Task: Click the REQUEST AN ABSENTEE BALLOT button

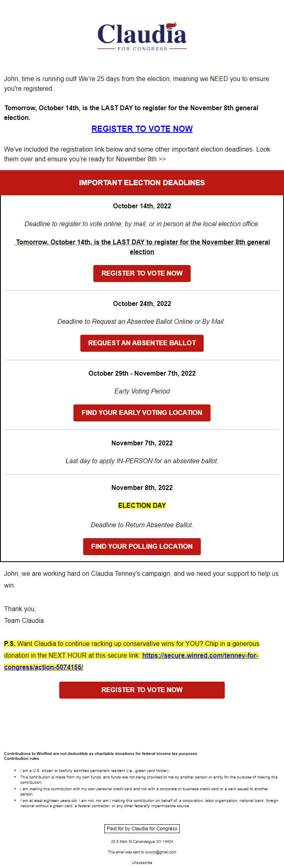Action: coord(142,343)
